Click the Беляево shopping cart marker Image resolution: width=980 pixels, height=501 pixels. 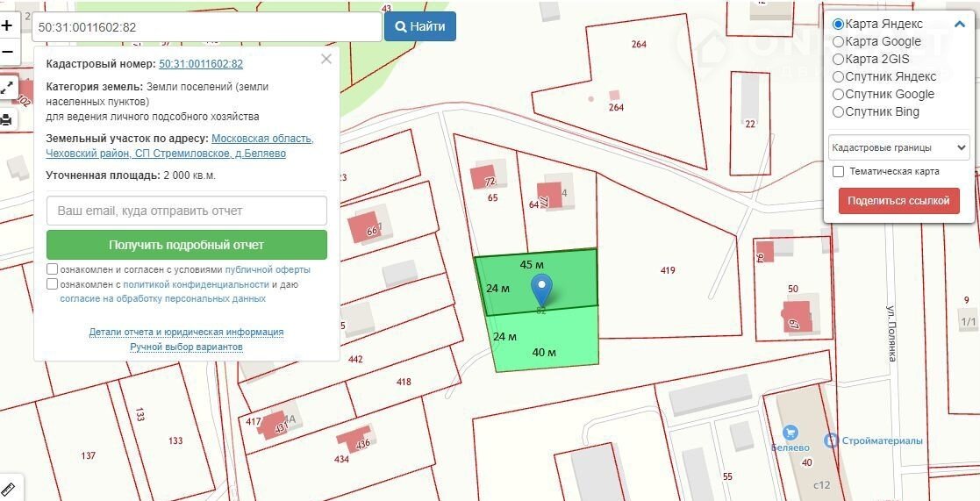click(x=790, y=432)
